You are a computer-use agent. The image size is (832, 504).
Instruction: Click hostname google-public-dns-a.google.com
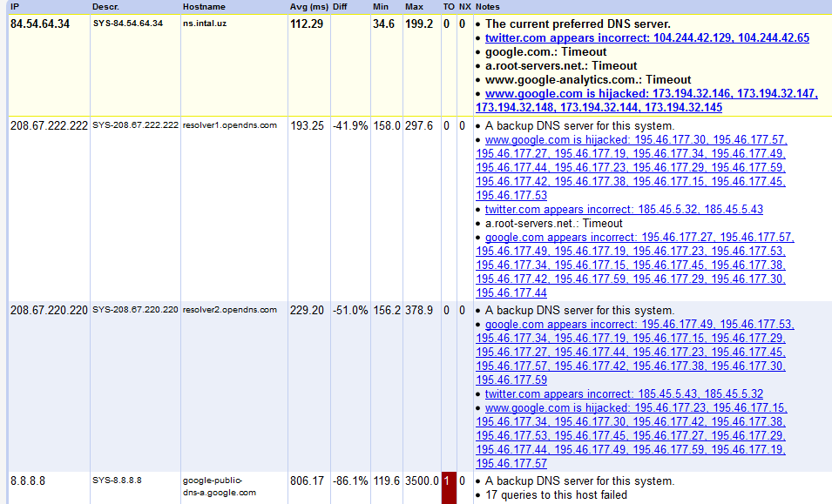[x=220, y=487]
